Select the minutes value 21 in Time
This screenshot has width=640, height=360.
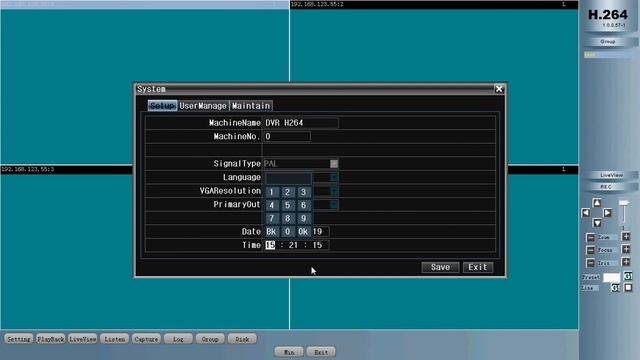tap(293, 245)
